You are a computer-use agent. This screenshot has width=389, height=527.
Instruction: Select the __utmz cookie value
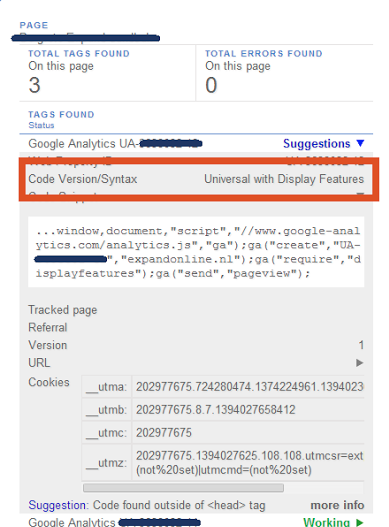point(249,463)
